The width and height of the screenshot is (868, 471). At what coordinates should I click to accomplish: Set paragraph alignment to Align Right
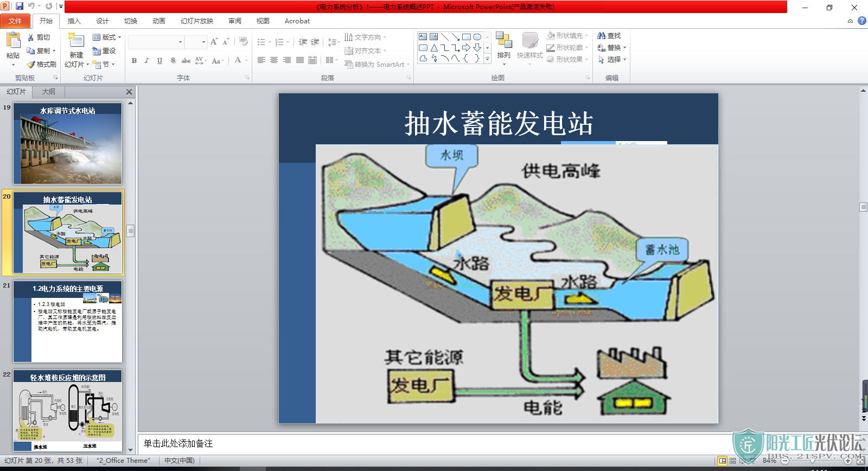287,60
